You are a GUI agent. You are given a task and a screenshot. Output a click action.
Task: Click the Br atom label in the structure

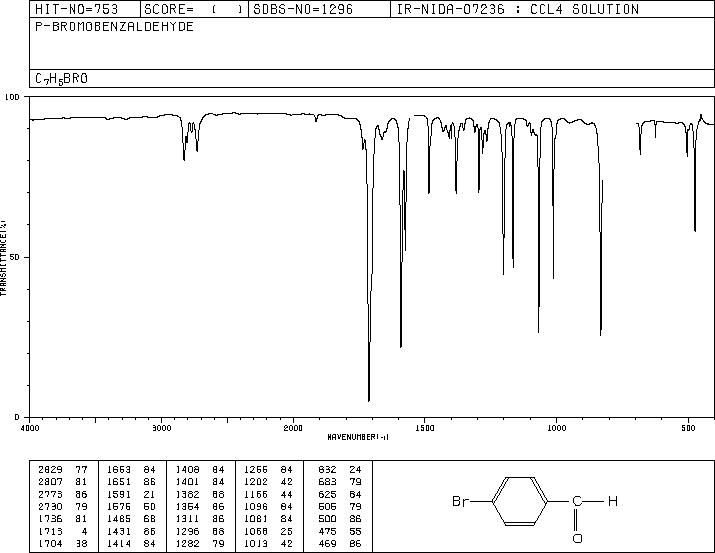point(461,501)
